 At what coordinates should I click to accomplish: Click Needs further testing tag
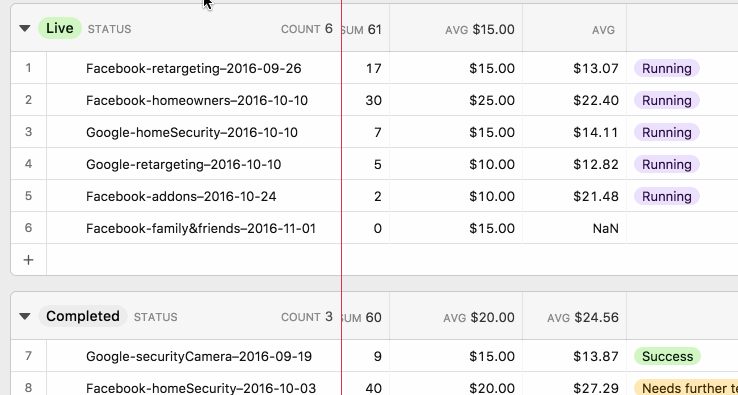(686, 388)
